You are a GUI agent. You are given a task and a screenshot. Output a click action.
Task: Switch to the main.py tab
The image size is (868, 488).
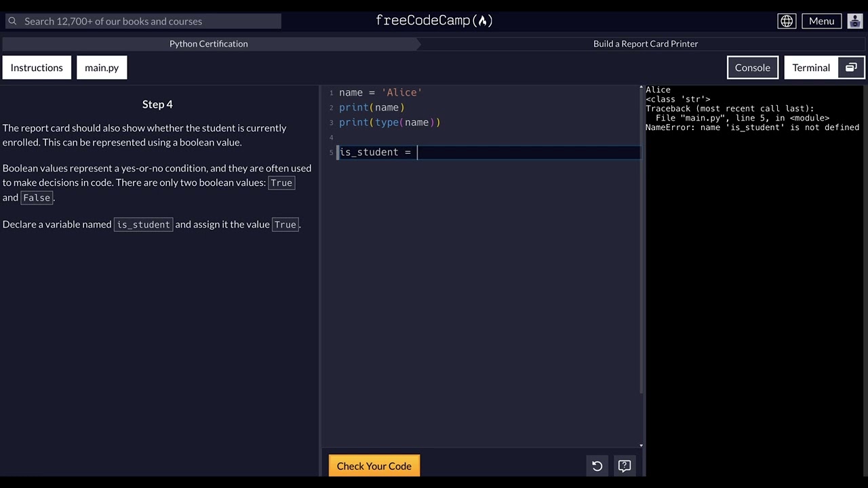coord(102,68)
